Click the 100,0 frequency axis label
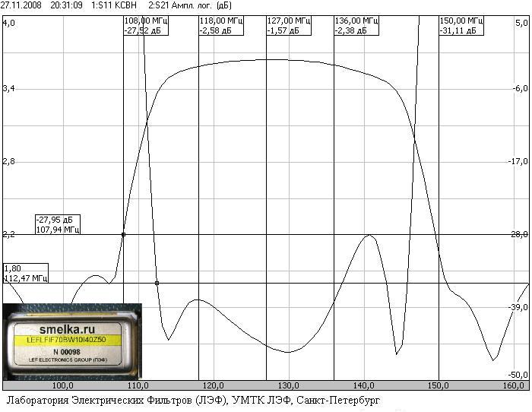532x412 pixels. 63,385
